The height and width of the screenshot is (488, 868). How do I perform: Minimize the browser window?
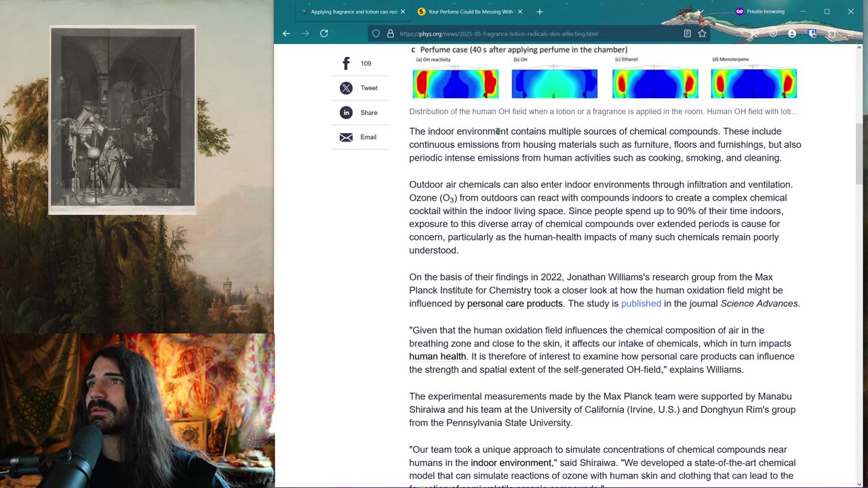pyautogui.click(x=803, y=12)
